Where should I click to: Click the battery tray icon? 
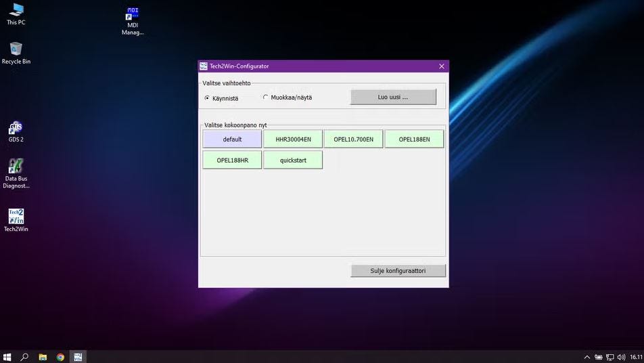[x=599, y=357]
